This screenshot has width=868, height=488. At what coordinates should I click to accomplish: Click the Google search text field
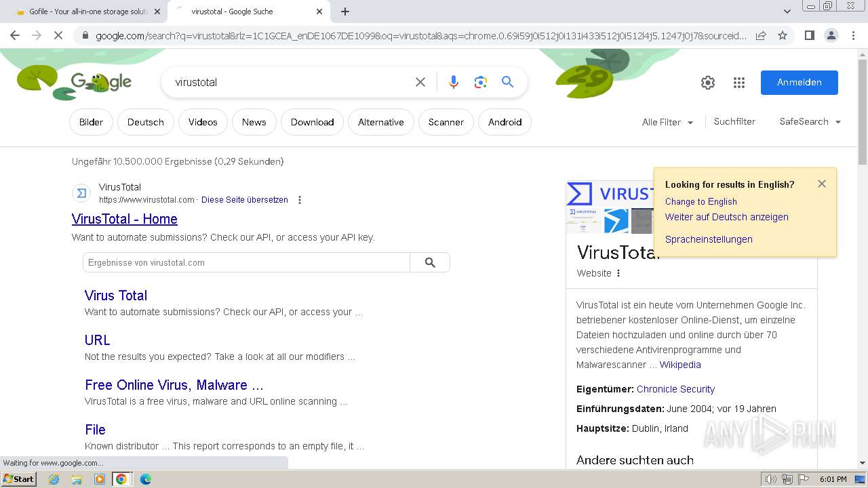click(292, 82)
